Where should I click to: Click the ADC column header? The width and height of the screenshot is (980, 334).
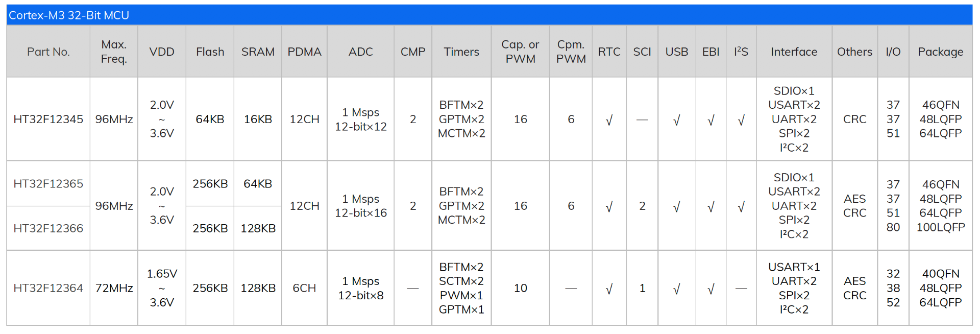[360, 52]
